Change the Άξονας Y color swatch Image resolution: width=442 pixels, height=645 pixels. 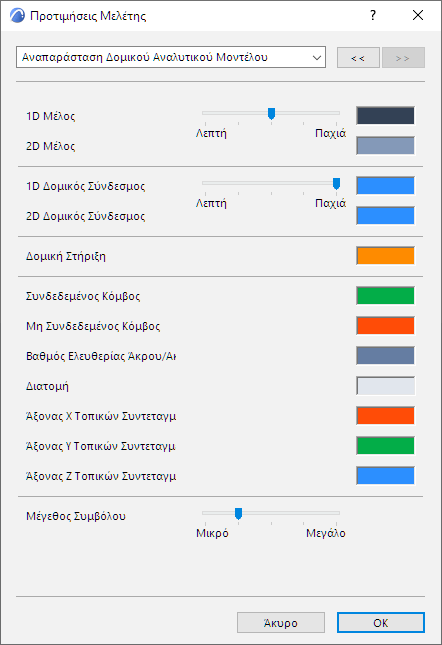pyautogui.click(x=385, y=446)
